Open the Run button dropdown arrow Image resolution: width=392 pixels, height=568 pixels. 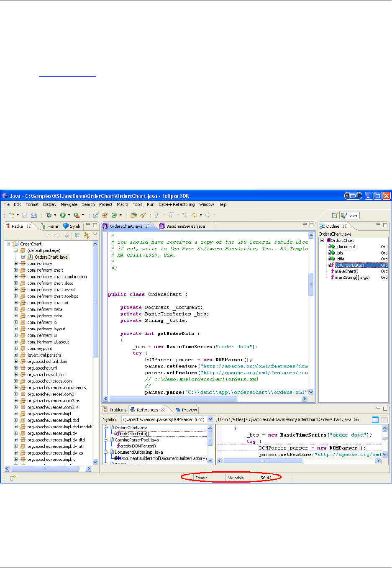click(x=69, y=215)
